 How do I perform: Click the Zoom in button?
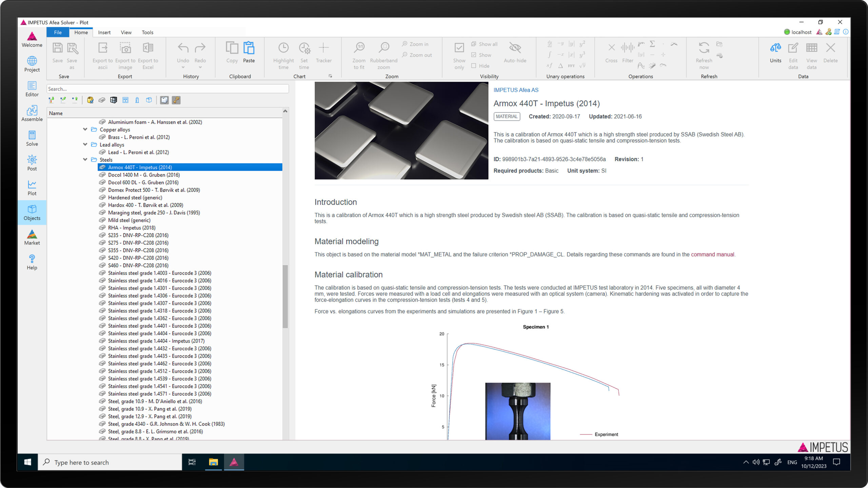click(x=415, y=44)
